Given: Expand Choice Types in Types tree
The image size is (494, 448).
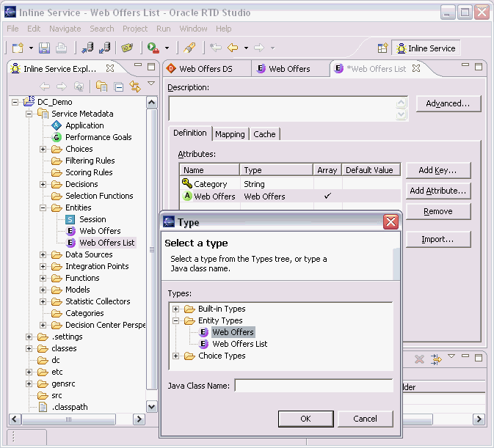Looking at the screenshot, I should click(175, 356).
